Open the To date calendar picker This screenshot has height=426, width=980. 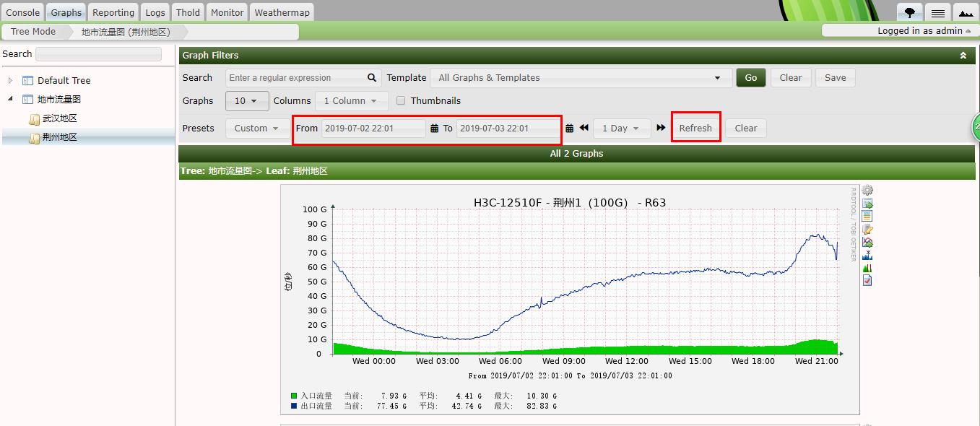[569, 129]
